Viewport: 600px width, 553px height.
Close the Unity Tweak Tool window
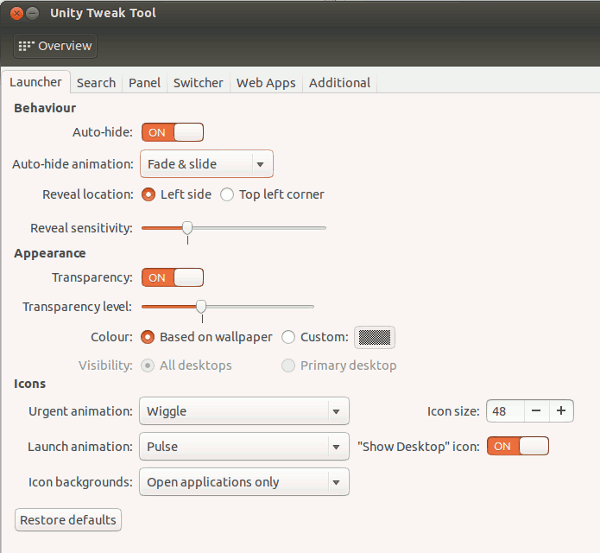pyautogui.click(x=16, y=13)
